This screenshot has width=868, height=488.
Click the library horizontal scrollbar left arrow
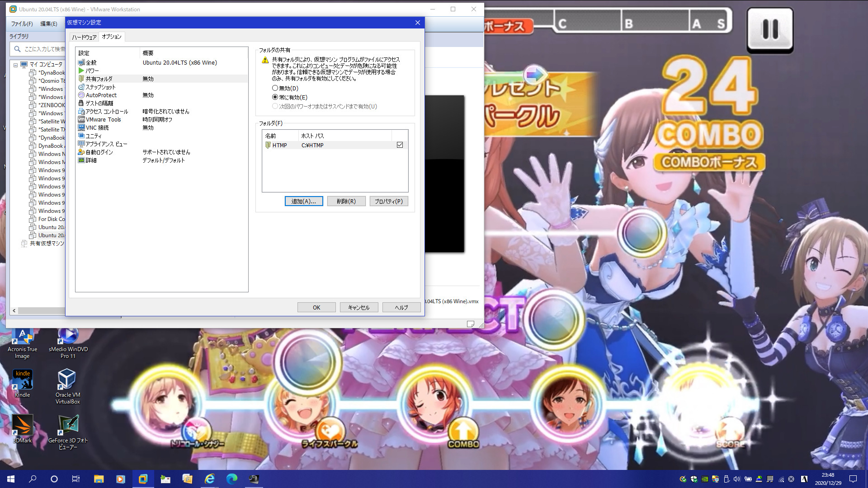[x=14, y=310]
